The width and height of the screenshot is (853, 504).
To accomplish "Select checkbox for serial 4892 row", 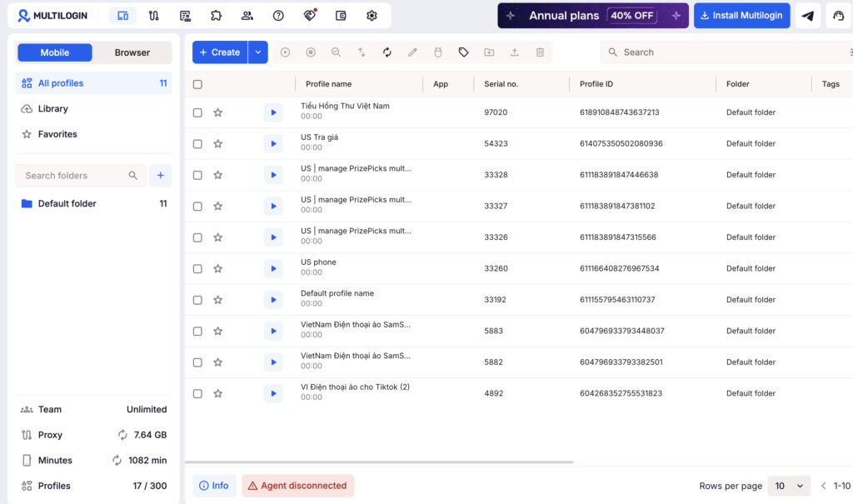I will pos(197,393).
